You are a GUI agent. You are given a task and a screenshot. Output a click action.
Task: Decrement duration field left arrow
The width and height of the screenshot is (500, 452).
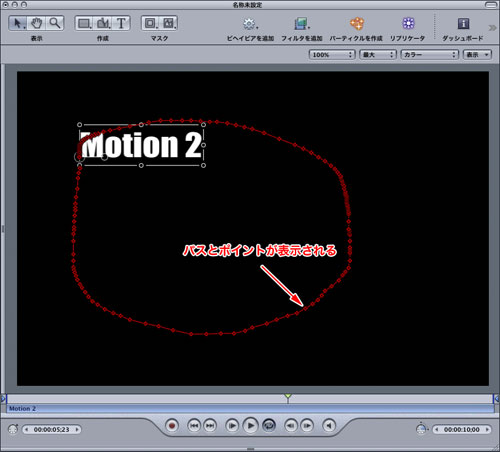(437, 429)
